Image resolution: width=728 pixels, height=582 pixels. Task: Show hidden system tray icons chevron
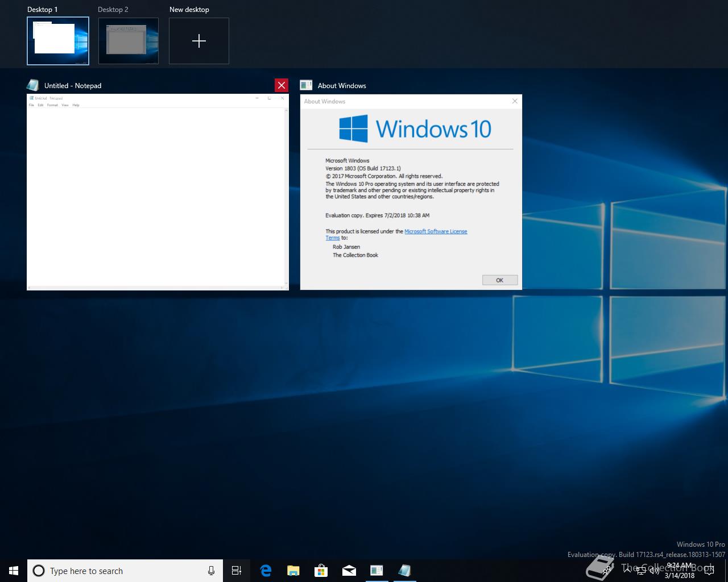627,570
